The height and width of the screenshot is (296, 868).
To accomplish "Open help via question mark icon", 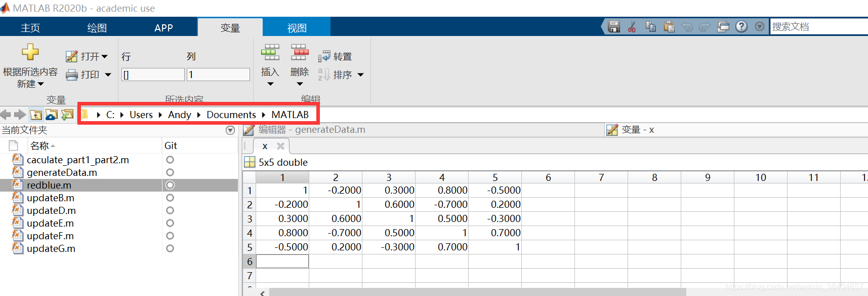I will 741,27.
